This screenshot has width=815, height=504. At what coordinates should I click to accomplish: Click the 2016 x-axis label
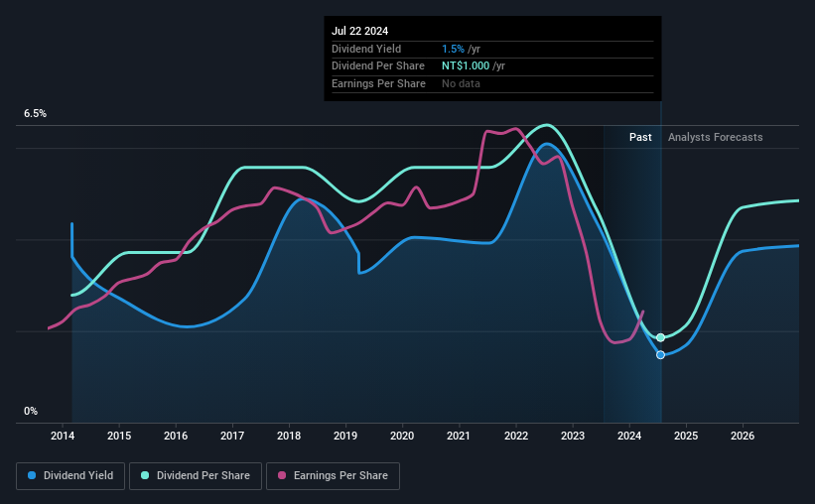click(176, 436)
